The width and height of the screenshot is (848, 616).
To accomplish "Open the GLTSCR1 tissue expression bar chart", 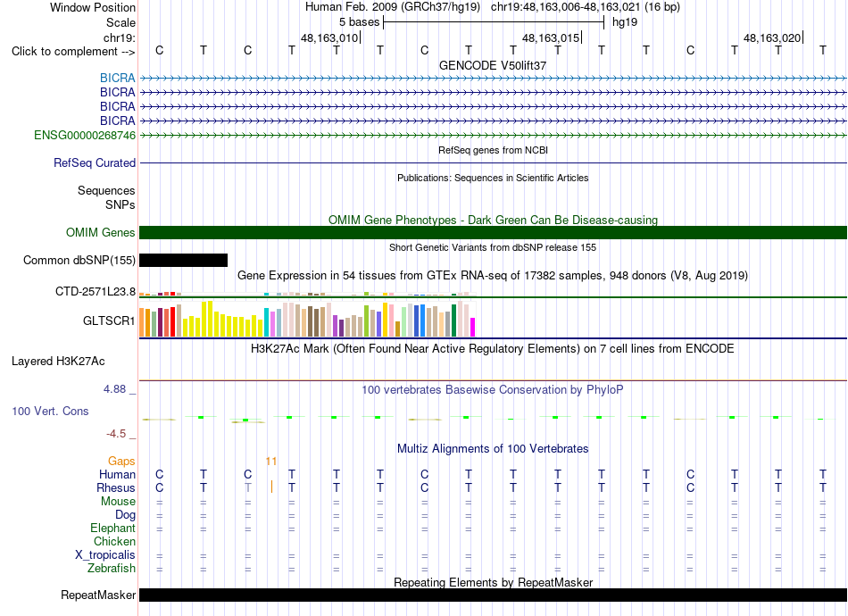I will pos(307,319).
